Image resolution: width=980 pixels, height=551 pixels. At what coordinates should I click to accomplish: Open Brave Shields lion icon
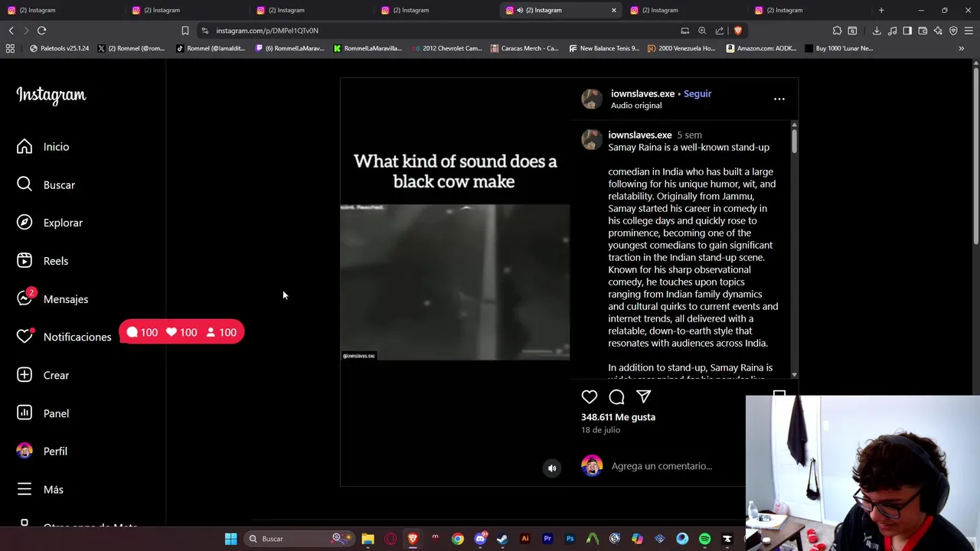click(x=737, y=31)
